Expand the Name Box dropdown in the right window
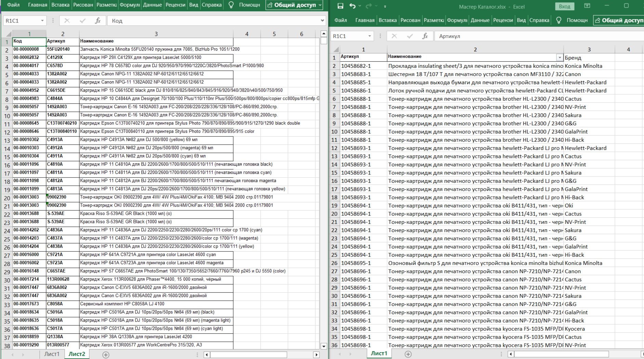This screenshot has width=644, height=359. (369, 36)
